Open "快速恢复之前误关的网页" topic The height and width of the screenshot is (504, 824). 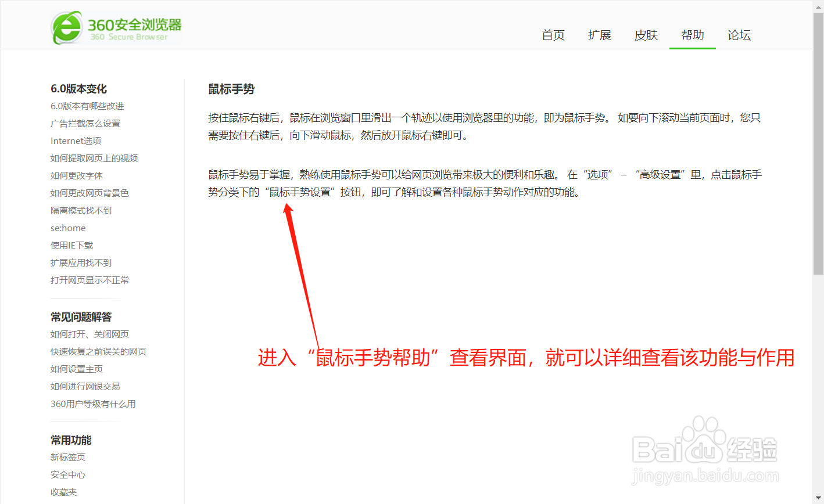tap(98, 351)
